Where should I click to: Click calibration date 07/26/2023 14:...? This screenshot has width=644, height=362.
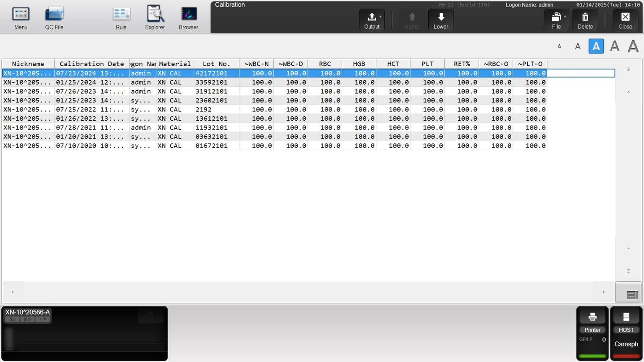(x=90, y=91)
